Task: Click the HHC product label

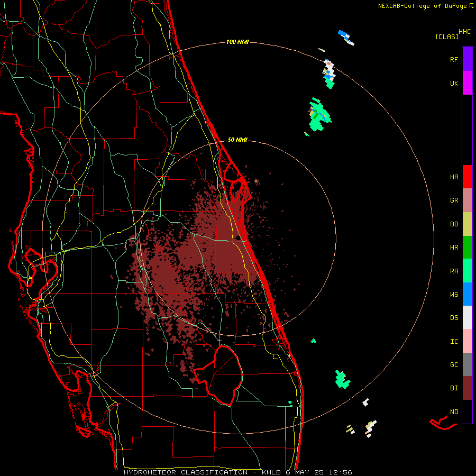Action: point(465,32)
